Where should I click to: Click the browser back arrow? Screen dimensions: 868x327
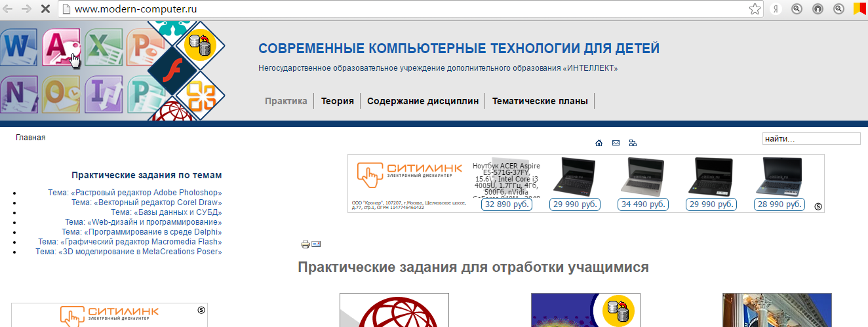point(9,9)
